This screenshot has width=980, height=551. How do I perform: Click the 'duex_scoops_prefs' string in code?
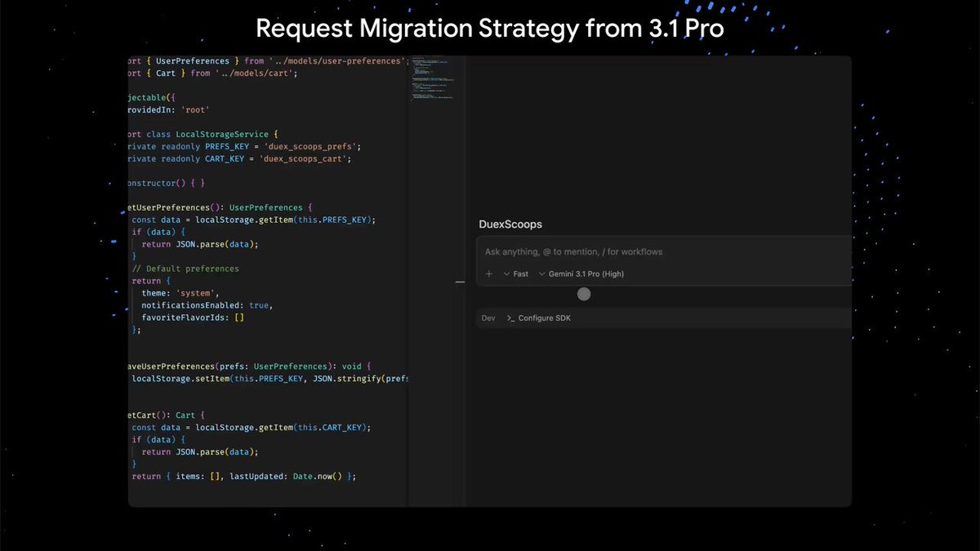[x=311, y=146]
